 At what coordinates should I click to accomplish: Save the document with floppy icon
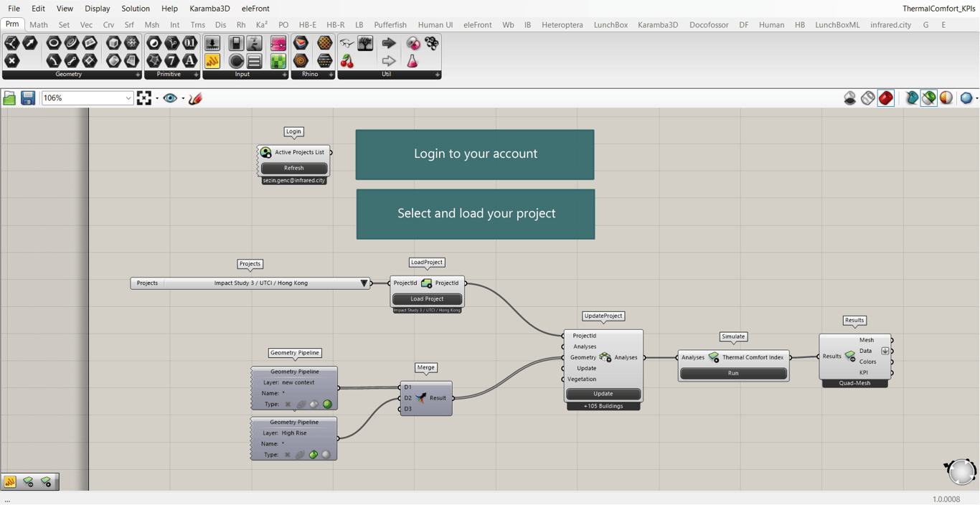point(28,98)
